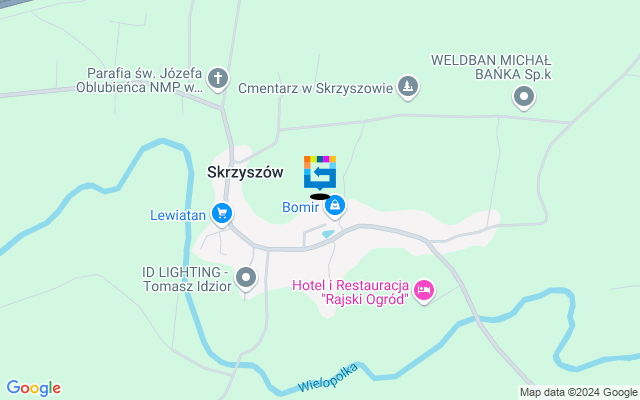
Task: Click the WELDBAN MICHAŁ BAŃKA Sp.k text label
Action: click(491, 67)
